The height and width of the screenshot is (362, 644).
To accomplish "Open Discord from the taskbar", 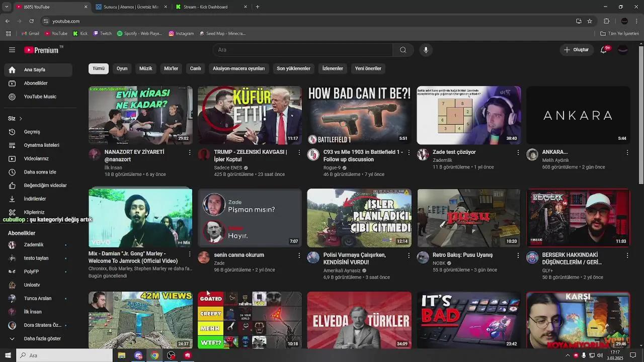I will click(138, 355).
